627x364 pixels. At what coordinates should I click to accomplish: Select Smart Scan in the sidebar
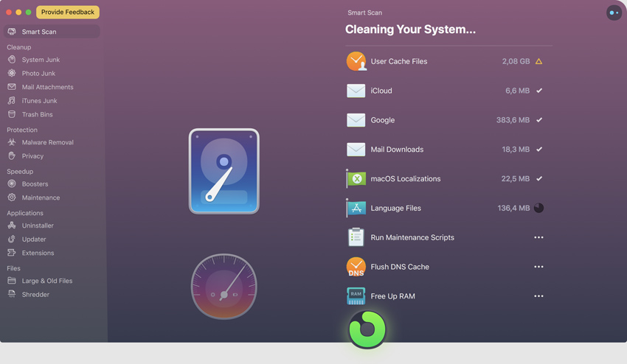[52, 32]
